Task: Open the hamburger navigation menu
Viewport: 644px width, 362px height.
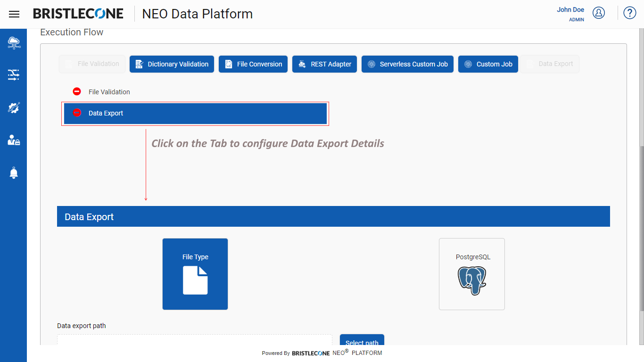Action: pyautogui.click(x=14, y=14)
